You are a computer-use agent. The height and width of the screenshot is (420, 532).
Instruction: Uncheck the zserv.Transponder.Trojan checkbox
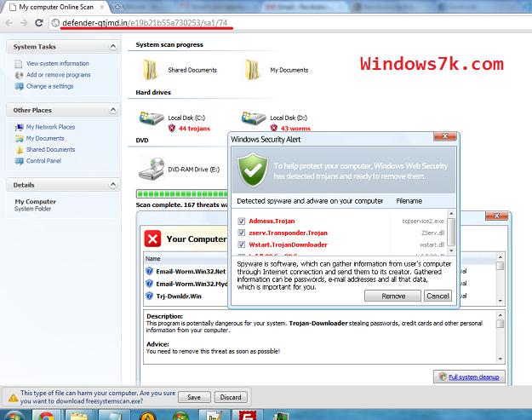(241, 233)
